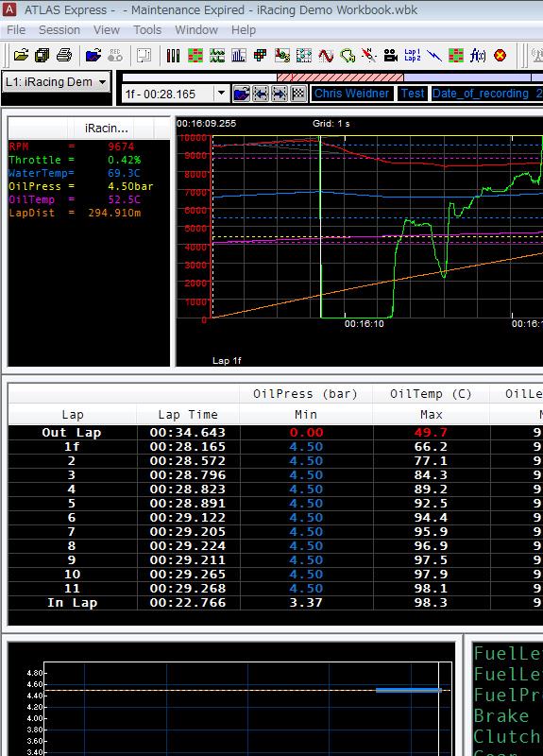
Task: Click red OilTemp value 49.7
Action: pyautogui.click(x=431, y=433)
